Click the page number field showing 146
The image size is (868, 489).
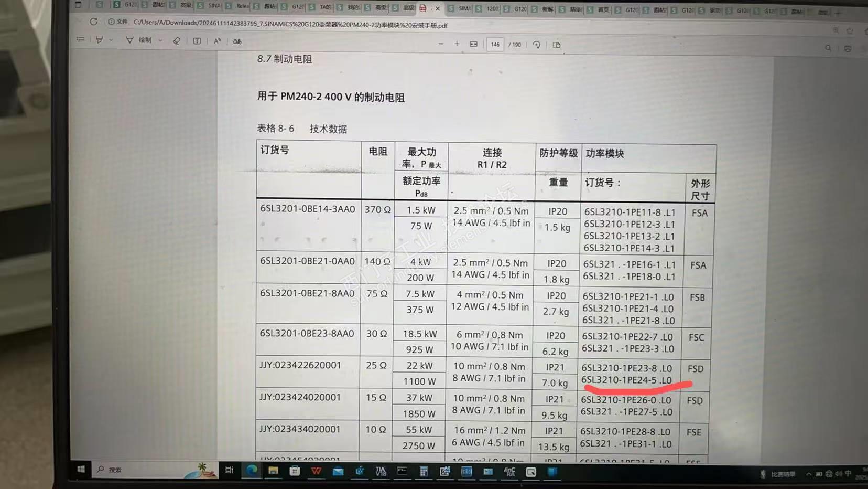(x=495, y=45)
